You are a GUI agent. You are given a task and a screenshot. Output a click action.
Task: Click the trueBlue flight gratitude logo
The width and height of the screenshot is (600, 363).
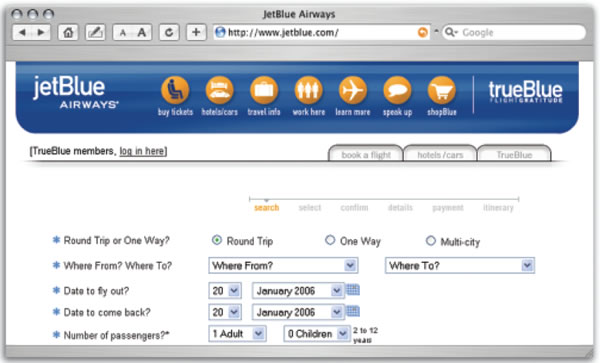click(x=525, y=91)
